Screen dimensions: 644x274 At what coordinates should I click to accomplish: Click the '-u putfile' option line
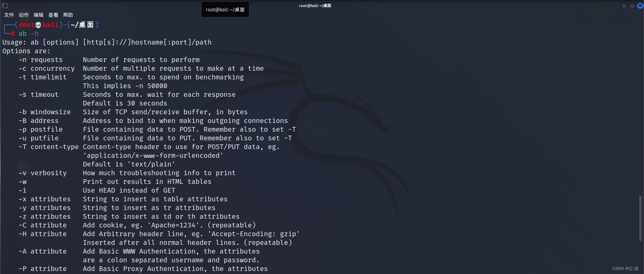155,138
